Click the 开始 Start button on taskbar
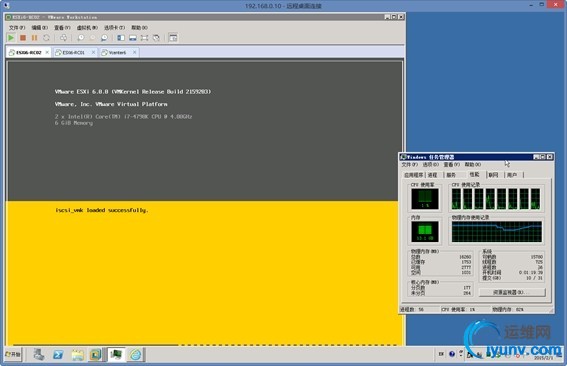Image resolution: width=567 pixels, height=366 pixels. pos(13,355)
